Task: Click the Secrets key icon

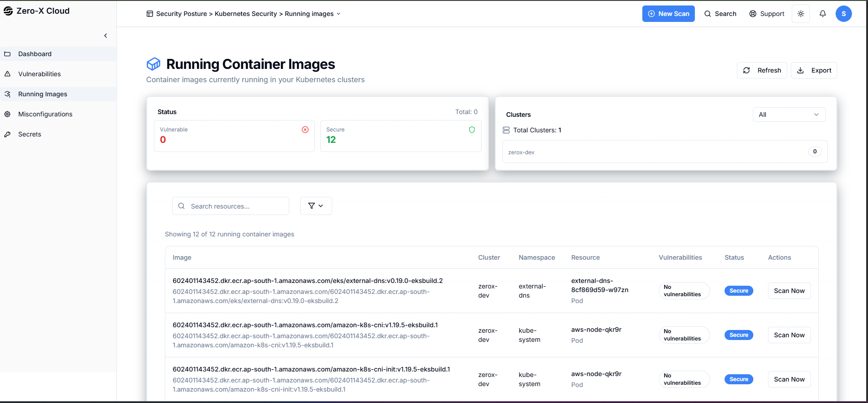Action: click(7, 134)
